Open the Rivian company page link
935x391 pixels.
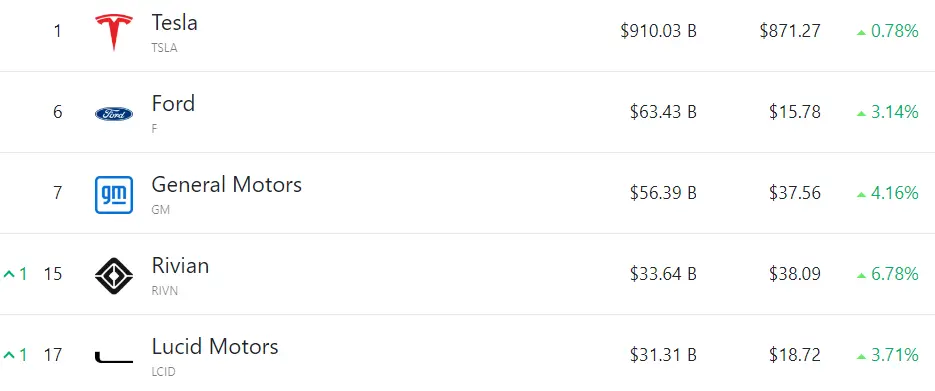(x=180, y=266)
